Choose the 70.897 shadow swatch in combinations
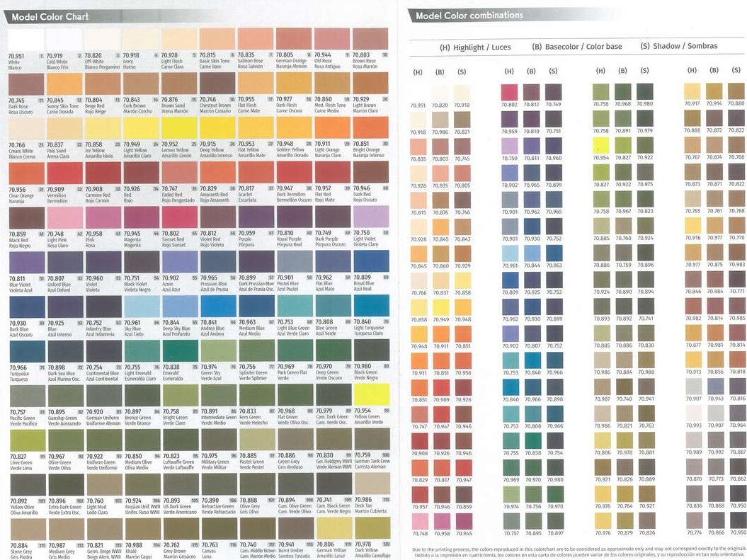This screenshot has width=747, height=560. pyautogui.click(x=556, y=521)
